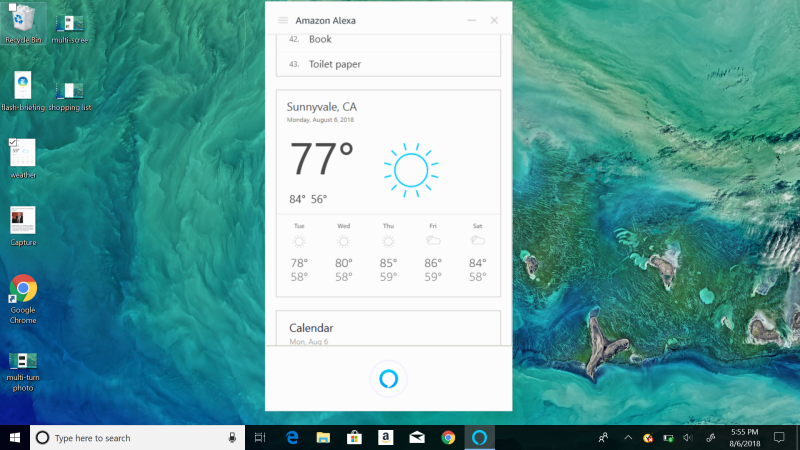Open File Explorer from taskbar
Image resolution: width=800 pixels, height=450 pixels.
(323, 438)
